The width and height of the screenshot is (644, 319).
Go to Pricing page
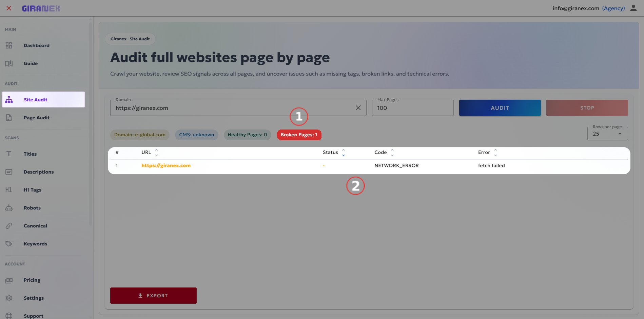pyautogui.click(x=43, y=280)
